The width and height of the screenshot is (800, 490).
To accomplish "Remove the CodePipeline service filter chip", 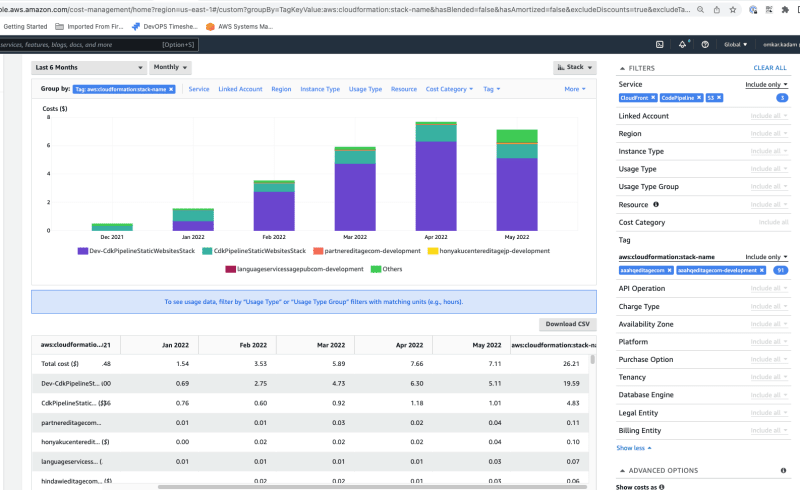I will coord(699,97).
